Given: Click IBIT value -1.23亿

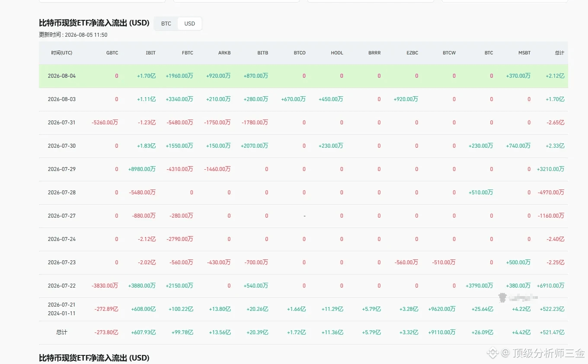Looking at the screenshot, I should 147,123.
